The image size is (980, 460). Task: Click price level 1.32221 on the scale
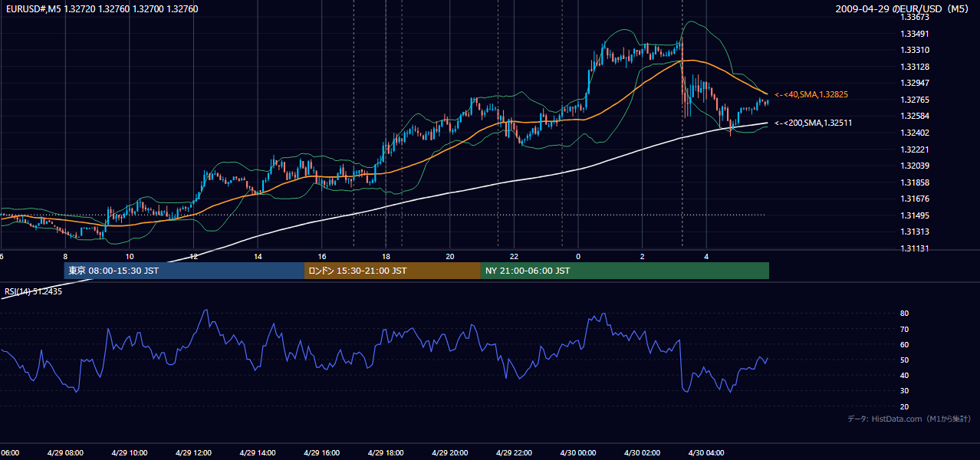tap(916, 149)
